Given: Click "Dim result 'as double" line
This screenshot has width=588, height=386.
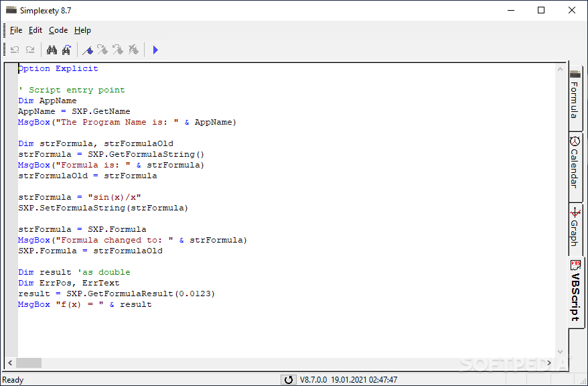Looking at the screenshot, I should (x=74, y=272).
